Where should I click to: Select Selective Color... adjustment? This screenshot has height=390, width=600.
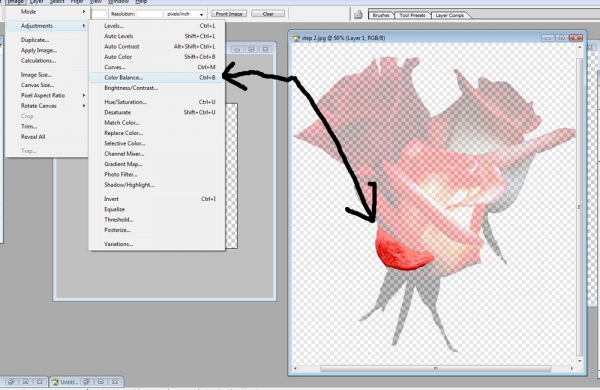157,143
